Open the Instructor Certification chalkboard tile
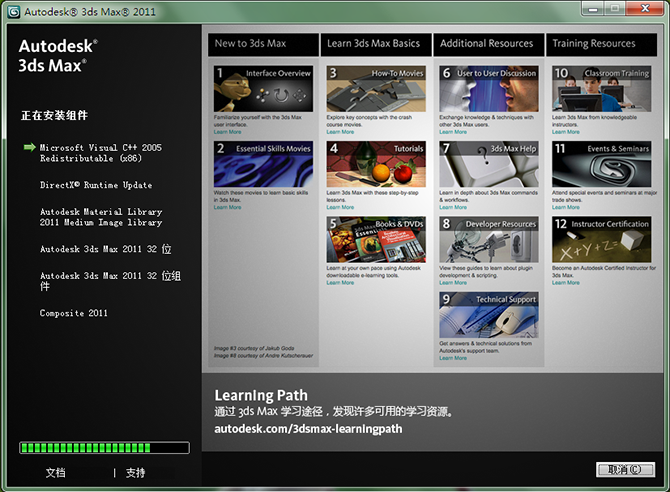Screen dimensions: 670x492 (602, 239)
